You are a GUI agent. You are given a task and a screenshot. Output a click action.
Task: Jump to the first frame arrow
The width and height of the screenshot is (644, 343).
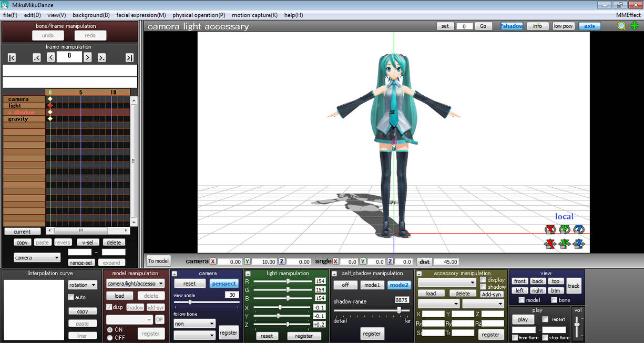[x=12, y=58]
